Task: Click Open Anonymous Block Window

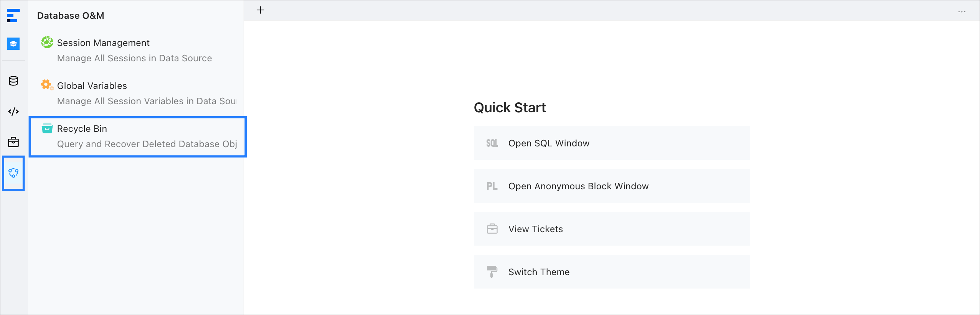Action: [578, 186]
